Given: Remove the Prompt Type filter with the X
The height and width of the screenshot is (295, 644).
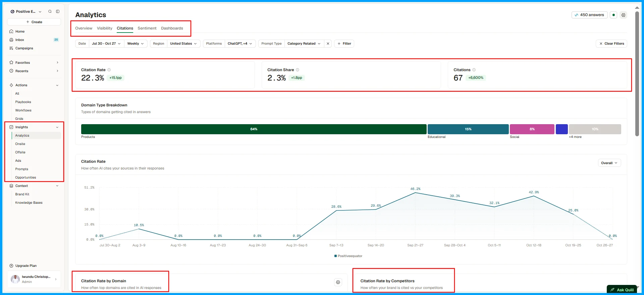Looking at the screenshot, I should [x=328, y=44].
